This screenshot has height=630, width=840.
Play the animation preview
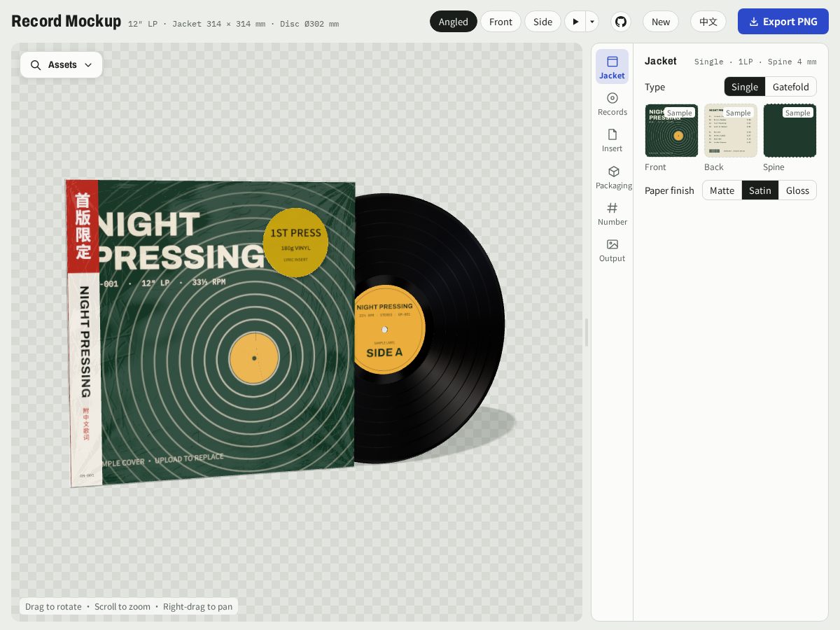pyautogui.click(x=575, y=22)
